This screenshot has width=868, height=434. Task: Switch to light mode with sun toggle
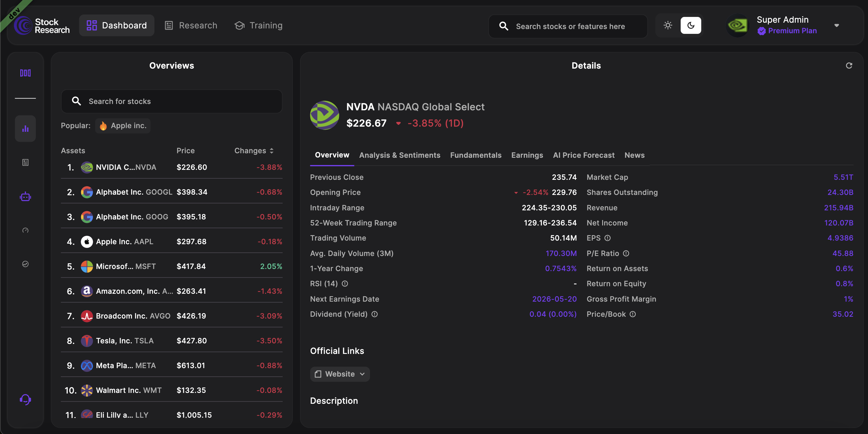click(x=667, y=25)
